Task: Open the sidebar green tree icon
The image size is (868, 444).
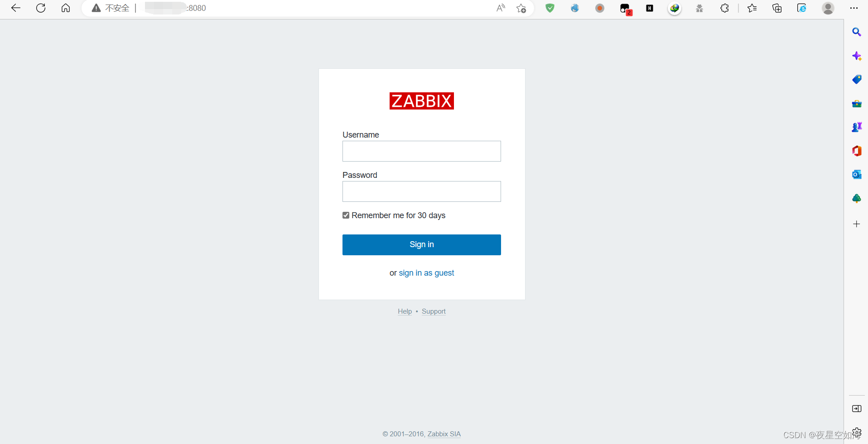Action: point(857,198)
